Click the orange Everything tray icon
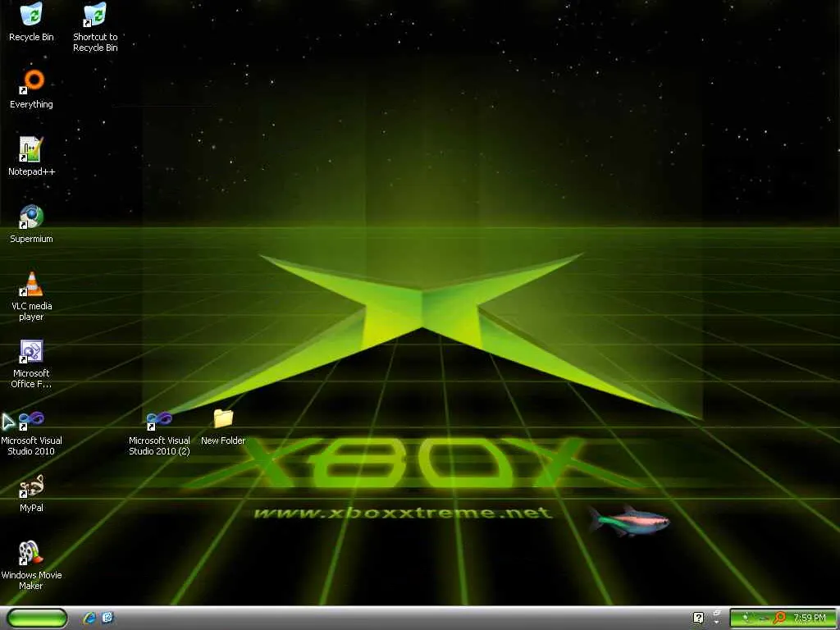This screenshot has height=630, width=840. pos(779,619)
